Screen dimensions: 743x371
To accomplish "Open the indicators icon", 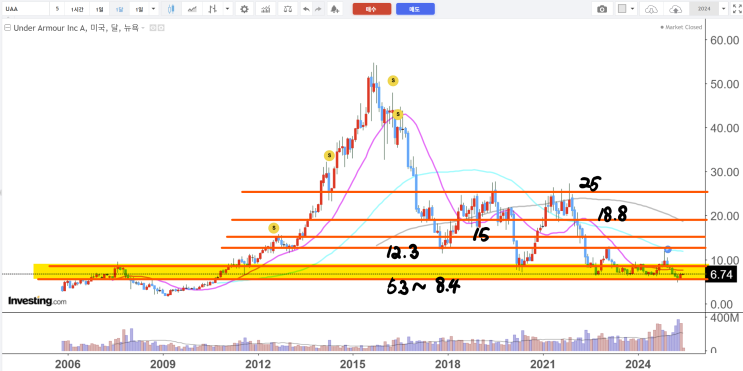I will click(266, 9).
